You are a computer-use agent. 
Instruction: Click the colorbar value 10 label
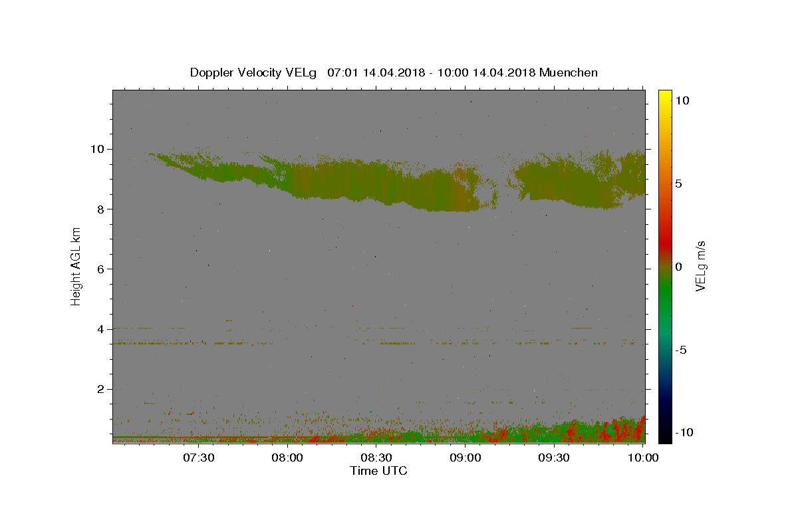pyautogui.click(x=683, y=100)
